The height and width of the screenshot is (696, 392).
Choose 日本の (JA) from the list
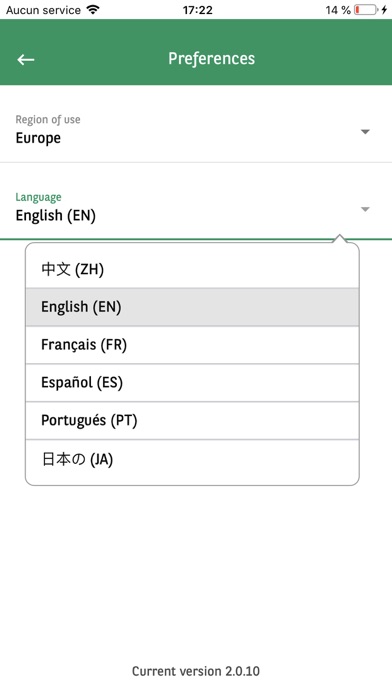(x=192, y=459)
